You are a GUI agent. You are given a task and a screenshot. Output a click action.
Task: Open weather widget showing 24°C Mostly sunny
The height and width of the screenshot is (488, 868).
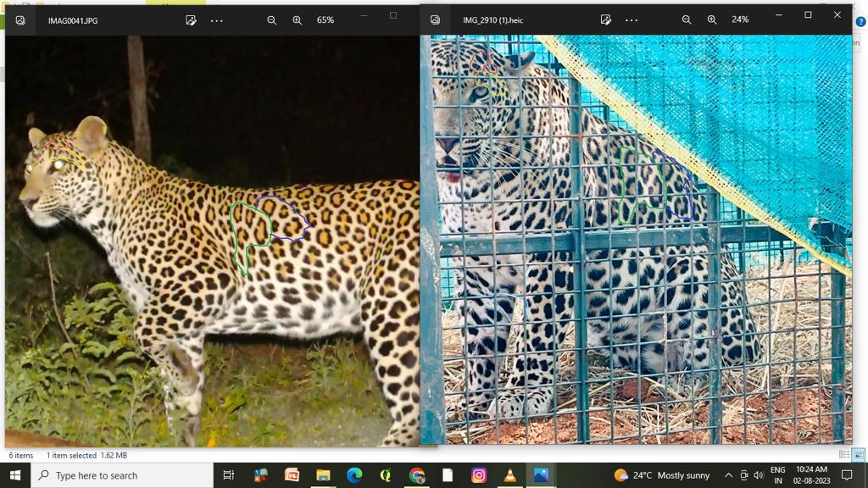662,475
